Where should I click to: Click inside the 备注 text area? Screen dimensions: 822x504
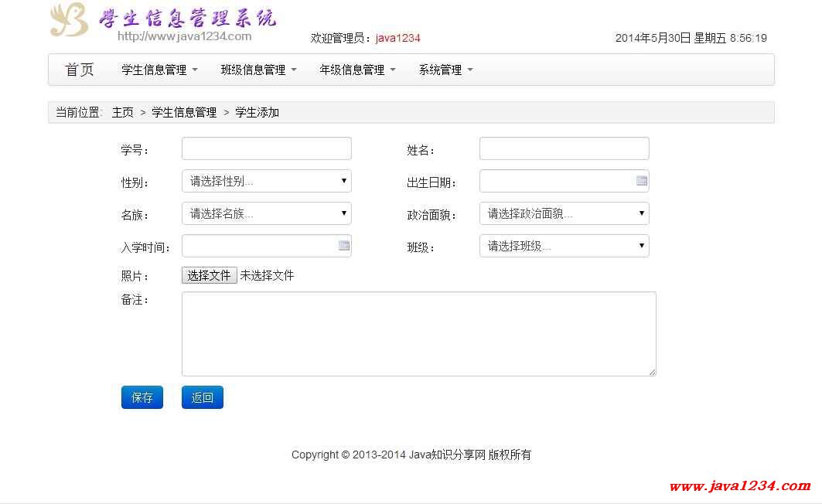click(x=418, y=334)
